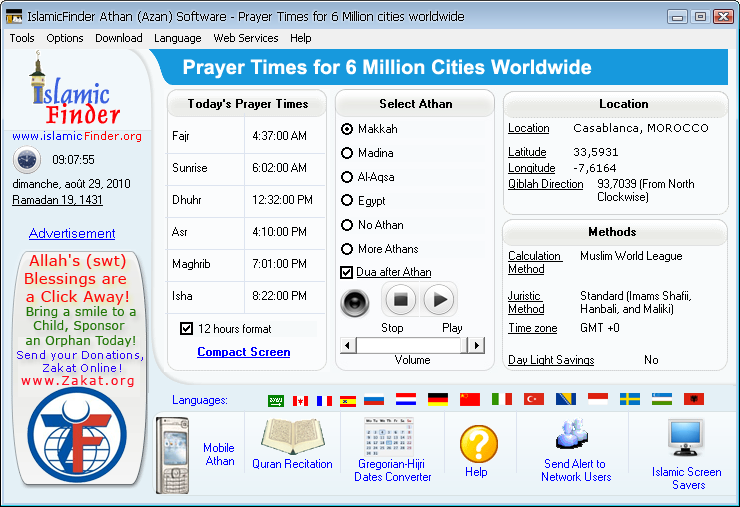Select the Arabic (Saudi flag) language
This screenshot has width=740, height=507.
pyautogui.click(x=276, y=401)
